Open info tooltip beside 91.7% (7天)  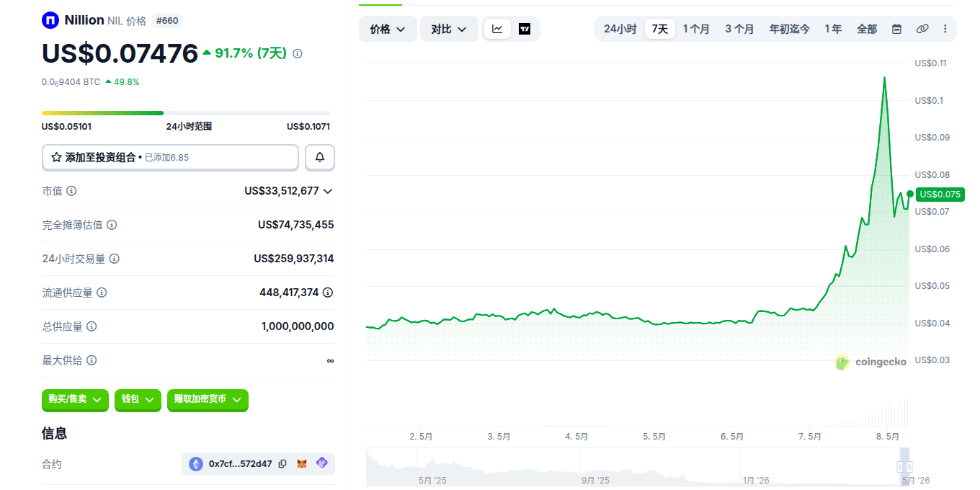[x=298, y=53]
